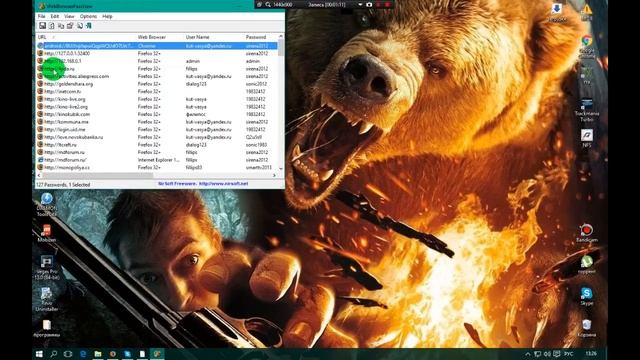Click the sonic1983 password cell

point(256,144)
